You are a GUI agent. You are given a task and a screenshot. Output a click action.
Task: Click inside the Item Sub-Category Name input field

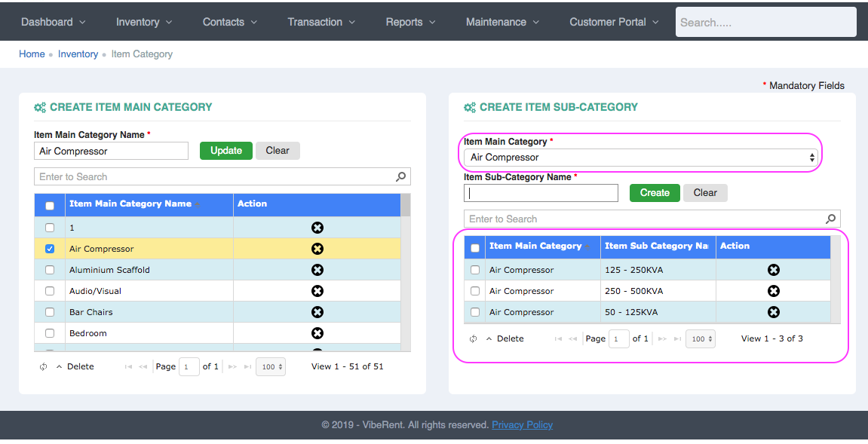[x=540, y=192]
